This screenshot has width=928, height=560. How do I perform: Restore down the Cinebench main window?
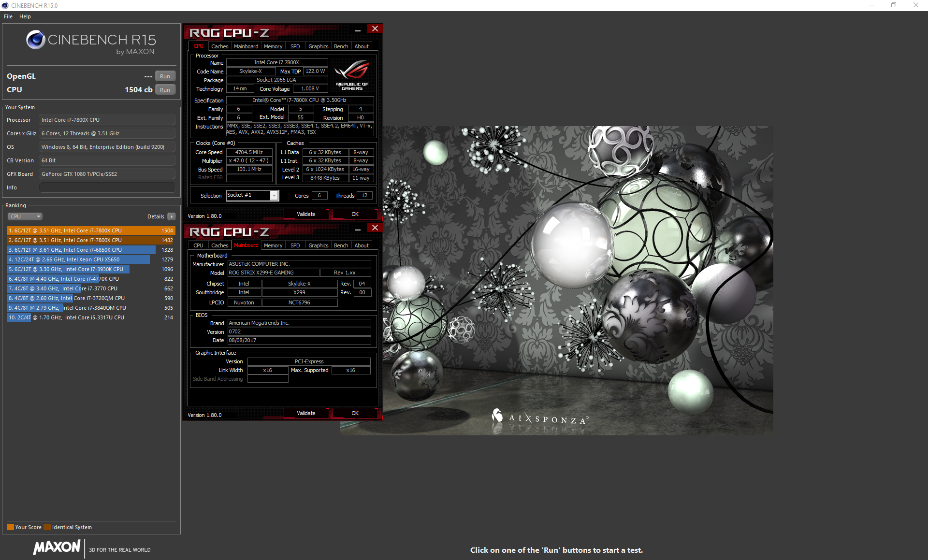(x=894, y=5)
